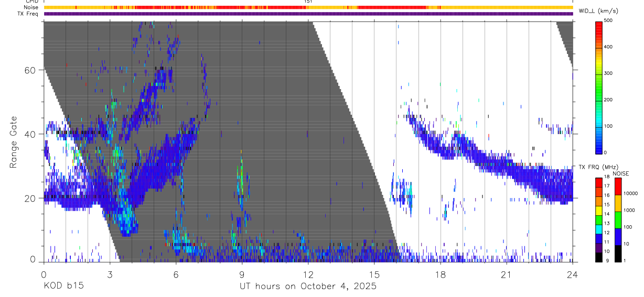644x297 pixels.
Task: Click the 9 label on the TX FRQ legend
Action: pos(607,261)
